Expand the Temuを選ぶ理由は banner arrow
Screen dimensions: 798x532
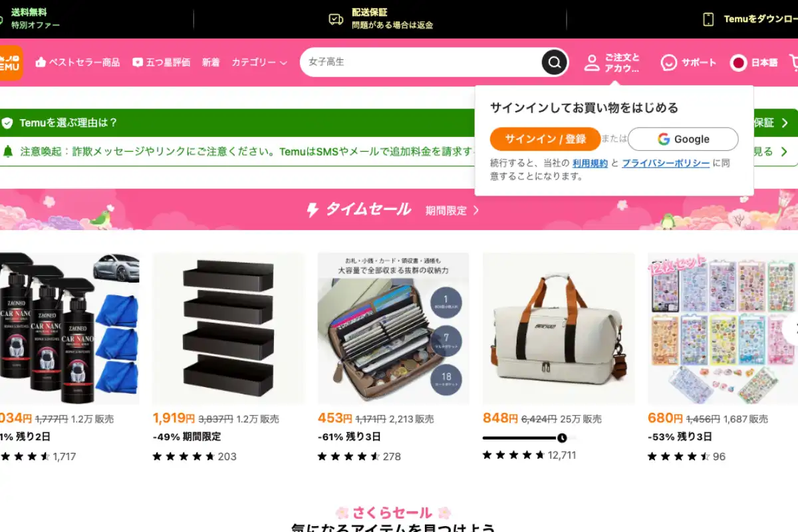(785, 123)
